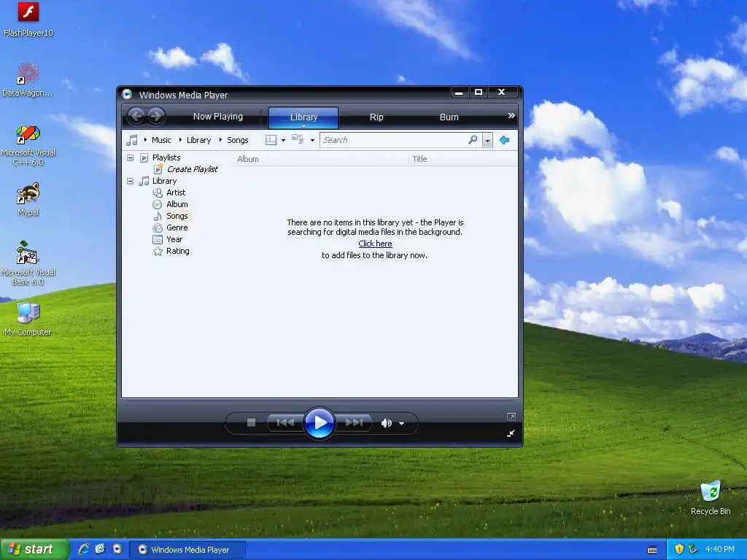Select the My Computer desktop icon
747x560 pixels.
coord(28,319)
